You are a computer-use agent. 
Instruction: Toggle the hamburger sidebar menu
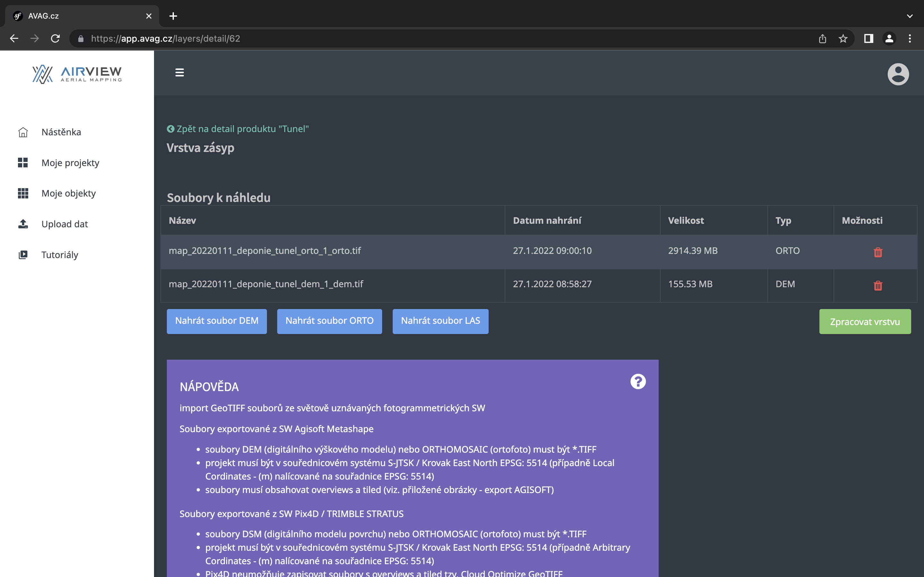pyautogui.click(x=179, y=72)
